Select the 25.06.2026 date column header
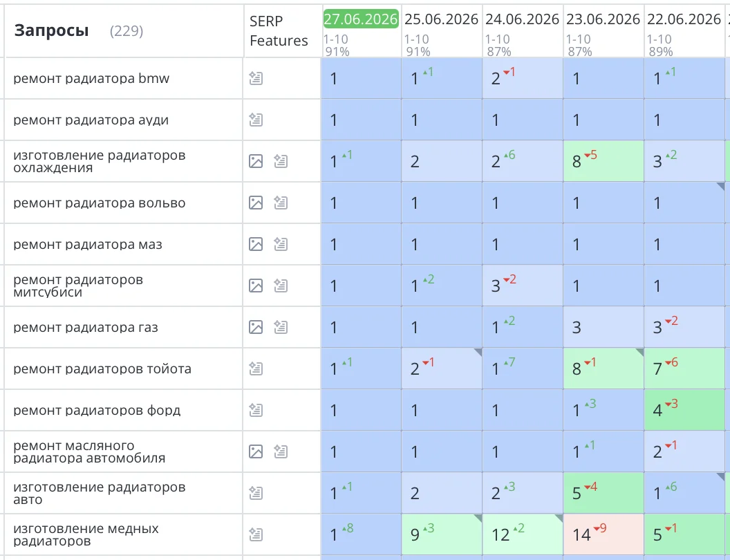Screen dimensions: 730x560 [441, 19]
